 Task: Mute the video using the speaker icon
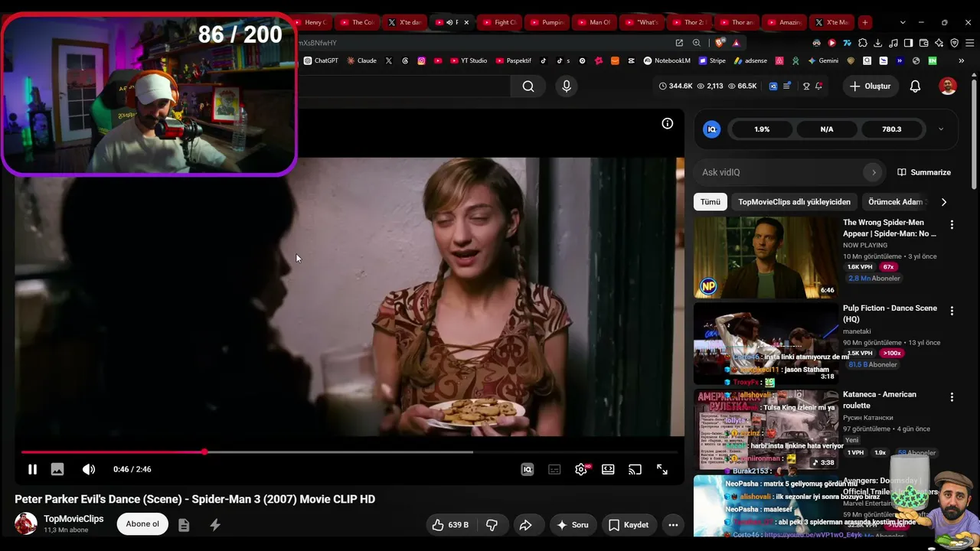(x=89, y=469)
